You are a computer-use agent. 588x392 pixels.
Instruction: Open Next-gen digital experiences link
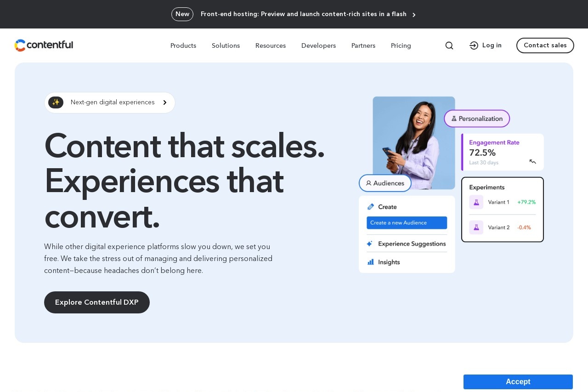[x=110, y=102]
